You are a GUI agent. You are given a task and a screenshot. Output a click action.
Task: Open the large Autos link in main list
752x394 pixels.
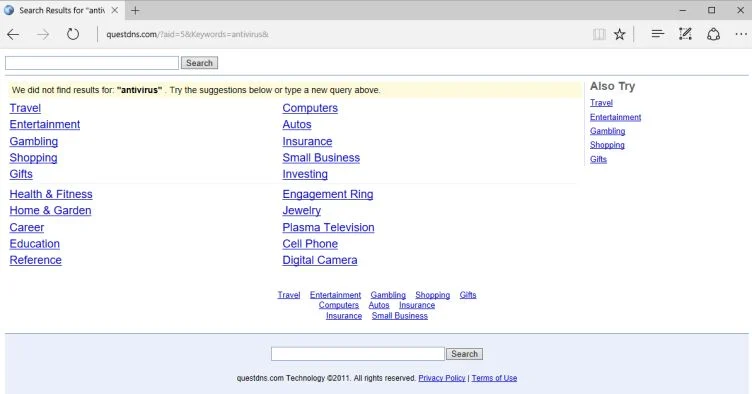tap(297, 125)
